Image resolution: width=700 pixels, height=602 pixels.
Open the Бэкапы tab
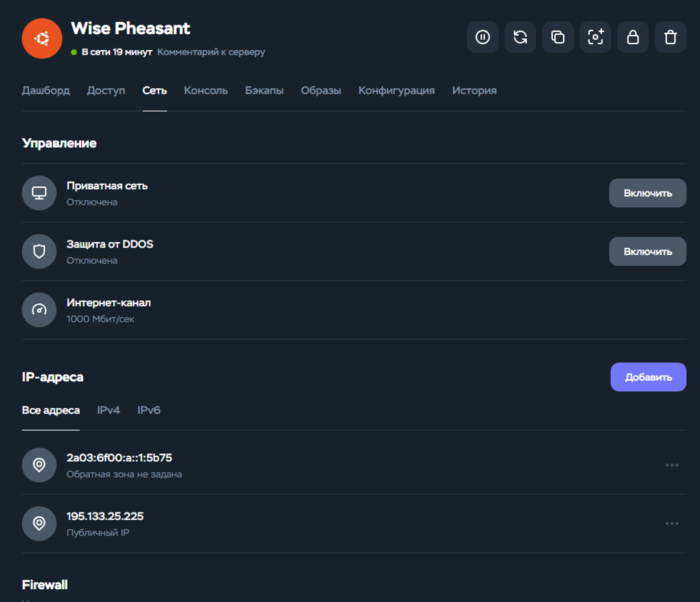264,90
